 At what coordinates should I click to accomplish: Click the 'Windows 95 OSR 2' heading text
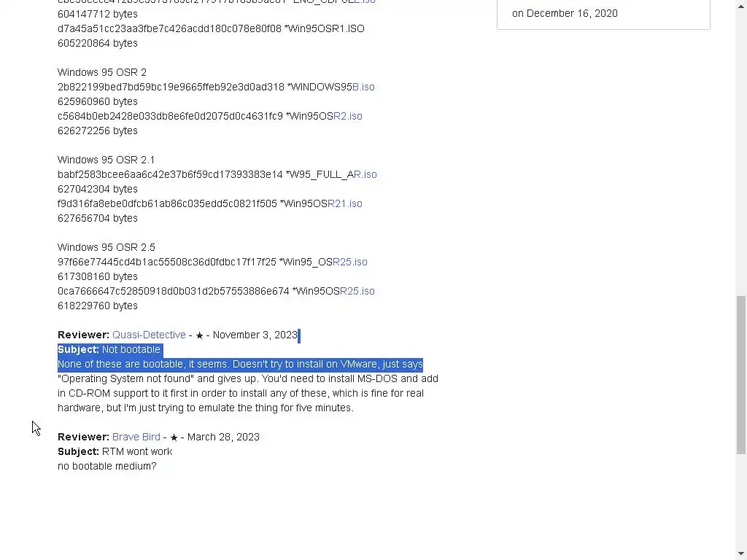[102, 72]
